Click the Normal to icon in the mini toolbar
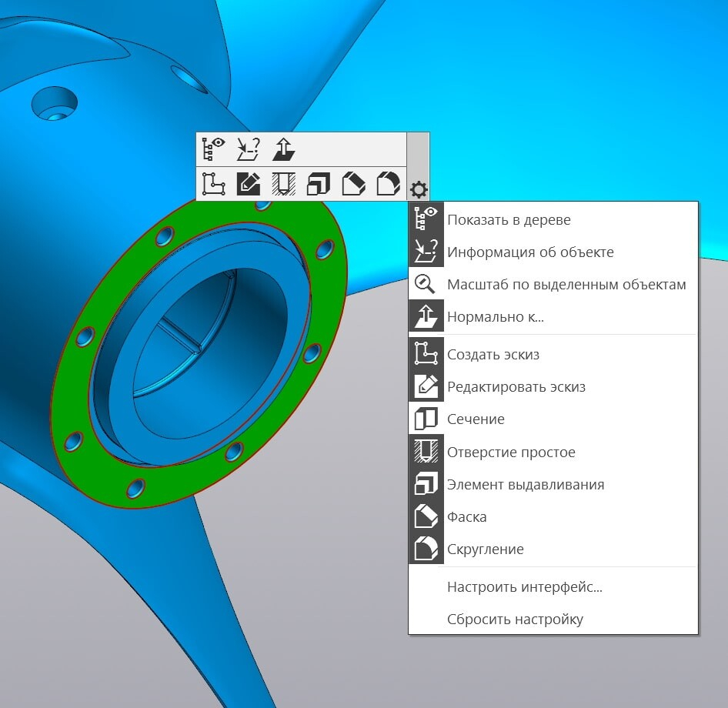Screen dimensions: 728x708 (x=283, y=149)
